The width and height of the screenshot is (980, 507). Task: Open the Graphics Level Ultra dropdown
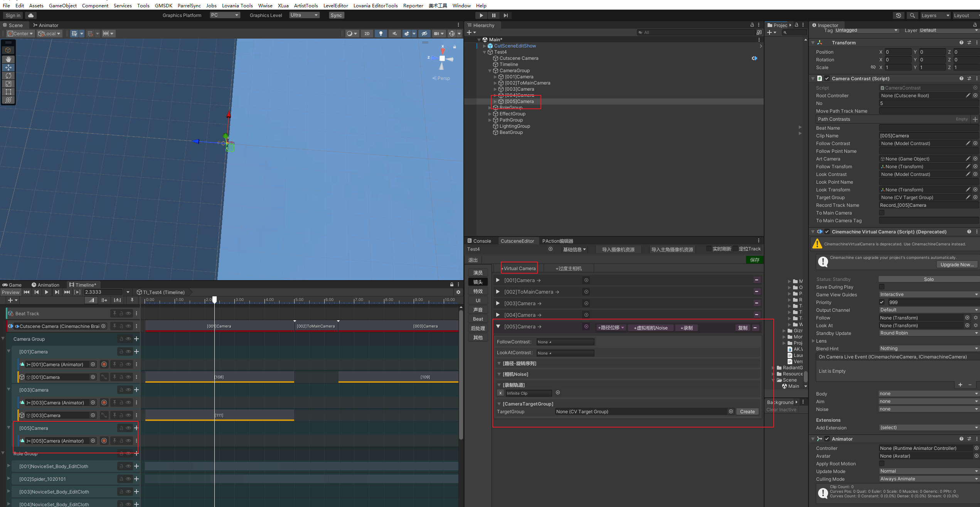pos(304,15)
